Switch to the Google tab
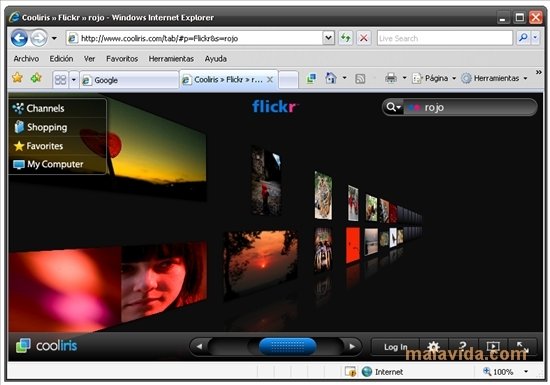The image size is (550, 385). 129,80
